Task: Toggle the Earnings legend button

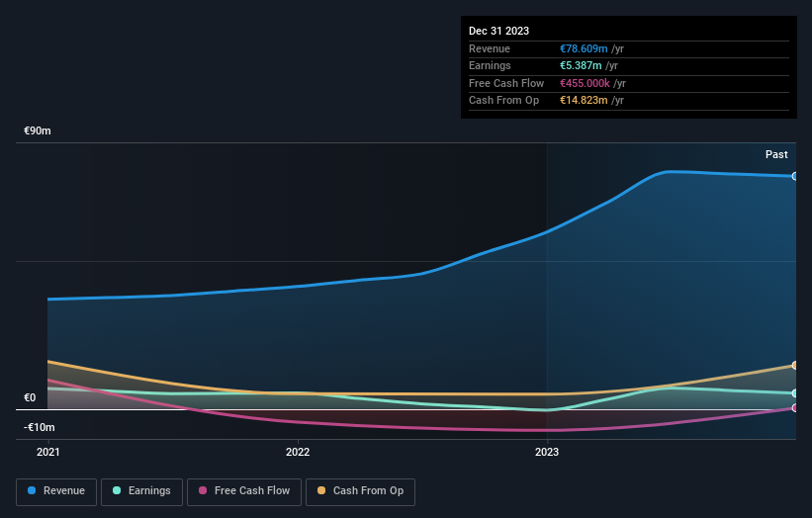Action: (x=141, y=491)
